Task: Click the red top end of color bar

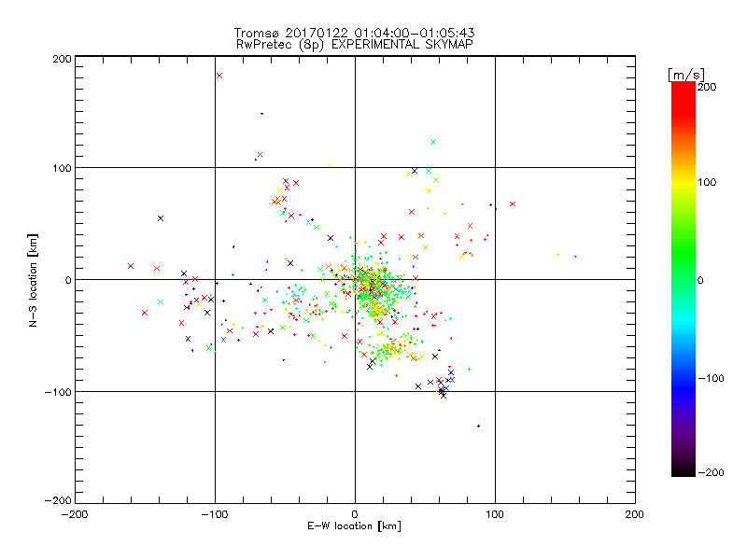Action: (684, 87)
